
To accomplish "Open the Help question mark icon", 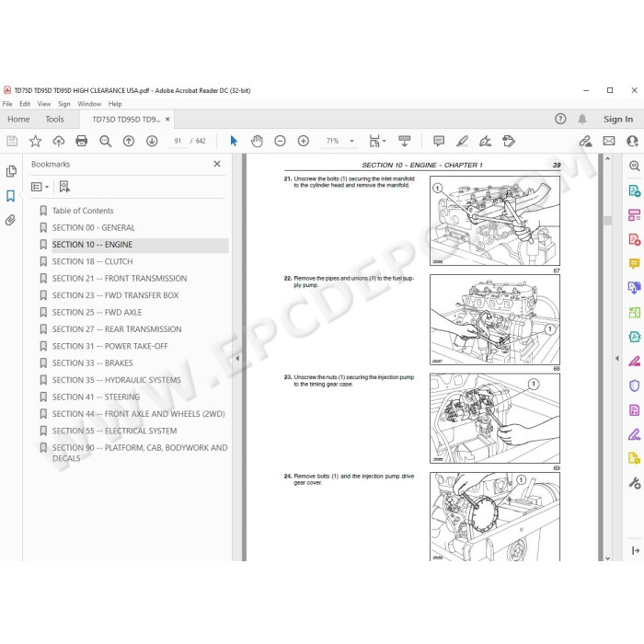I will pos(560,119).
